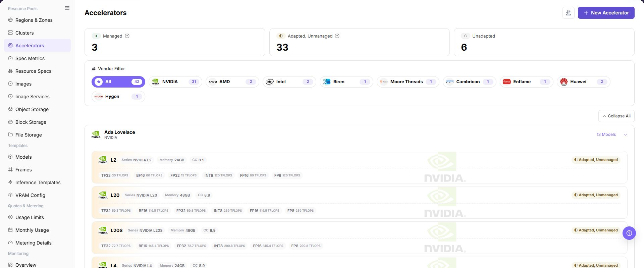Navigate to Resource Specs
The image size is (644, 268).
click(x=38, y=71)
